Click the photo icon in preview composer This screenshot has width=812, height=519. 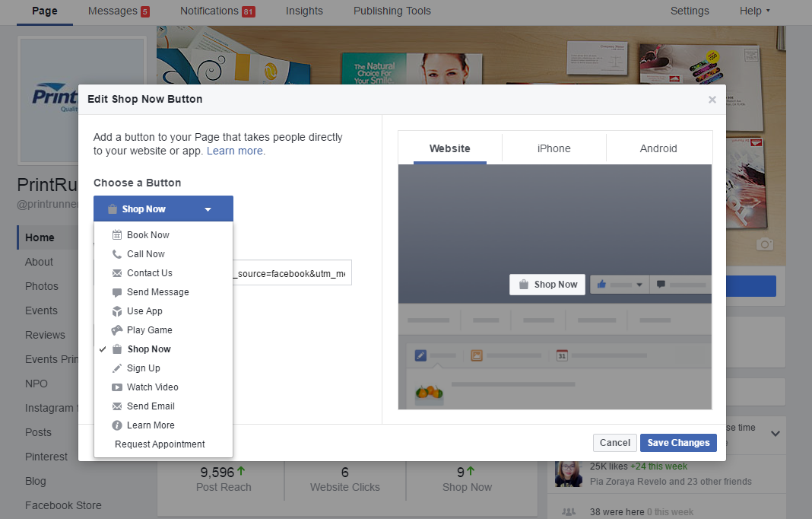point(477,355)
